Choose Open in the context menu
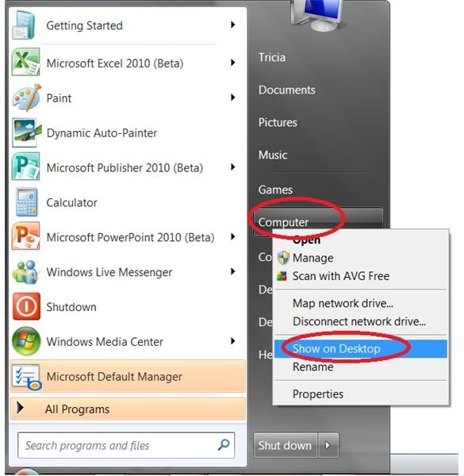This screenshot has height=476, width=464. point(361,240)
